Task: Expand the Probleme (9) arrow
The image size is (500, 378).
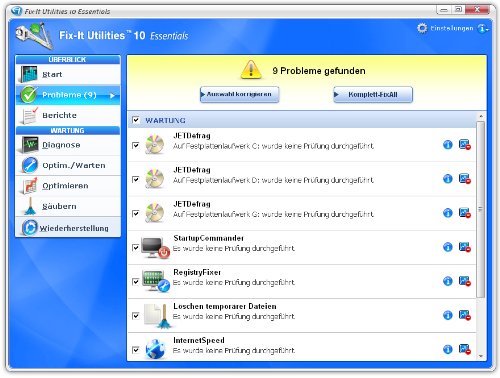Action: click(x=112, y=96)
